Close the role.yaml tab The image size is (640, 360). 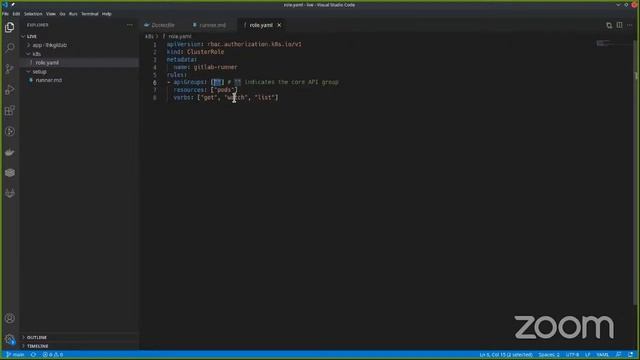tap(279, 25)
